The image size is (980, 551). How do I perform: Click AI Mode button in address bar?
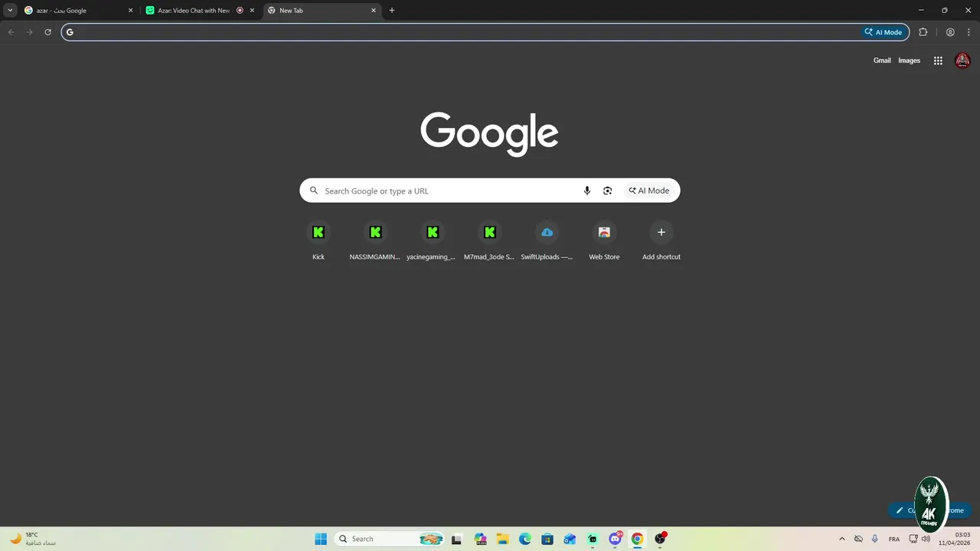(884, 32)
